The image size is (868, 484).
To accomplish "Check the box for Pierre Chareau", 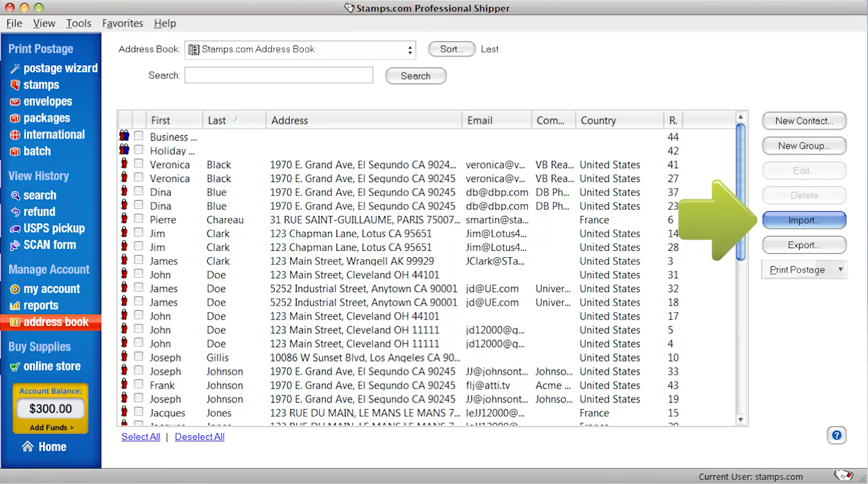I will pos(139,218).
